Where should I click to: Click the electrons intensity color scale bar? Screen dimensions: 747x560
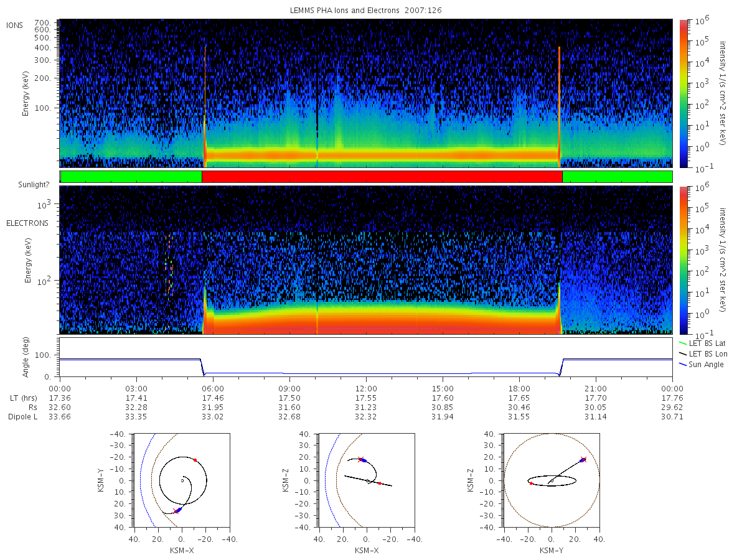(683, 260)
